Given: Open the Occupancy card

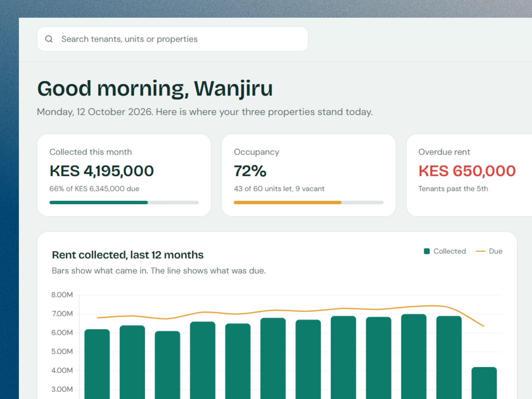Looking at the screenshot, I should (x=308, y=175).
